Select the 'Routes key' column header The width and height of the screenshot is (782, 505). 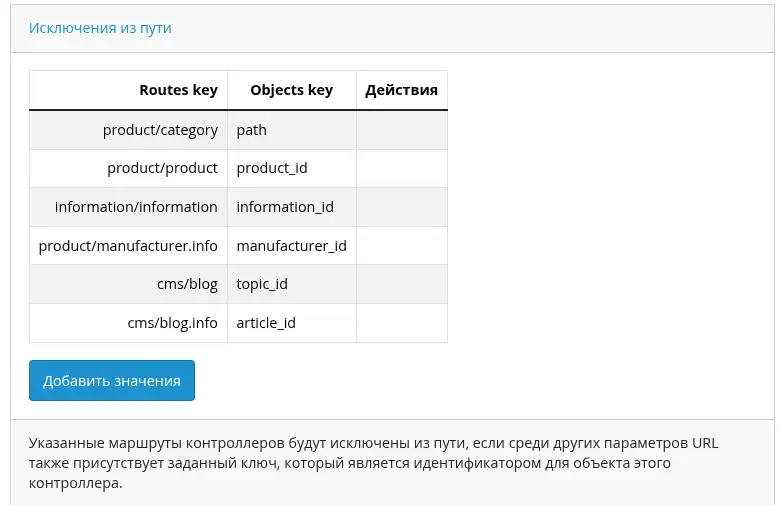[178, 90]
